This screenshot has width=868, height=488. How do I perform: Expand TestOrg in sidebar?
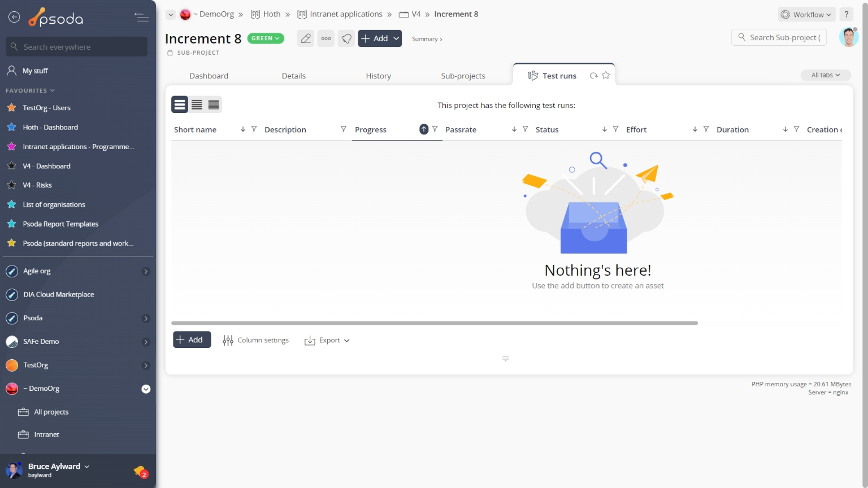pos(146,365)
